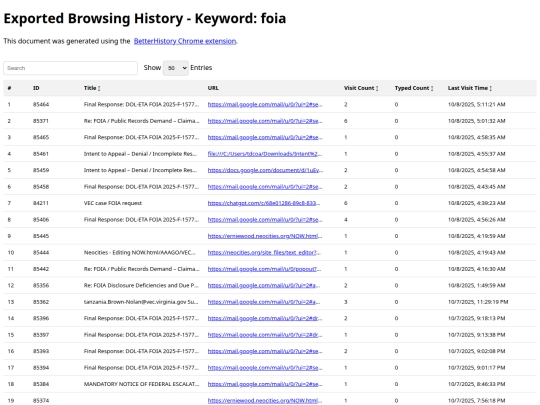This screenshot has width=540, height=405.
Task: Click the ID cell 84211
Action: coord(41,203)
